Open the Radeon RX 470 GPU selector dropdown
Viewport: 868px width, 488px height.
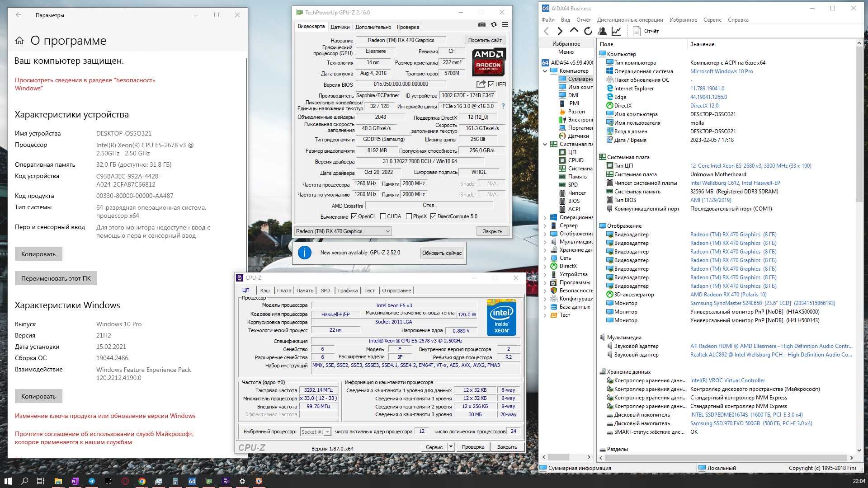pos(343,231)
